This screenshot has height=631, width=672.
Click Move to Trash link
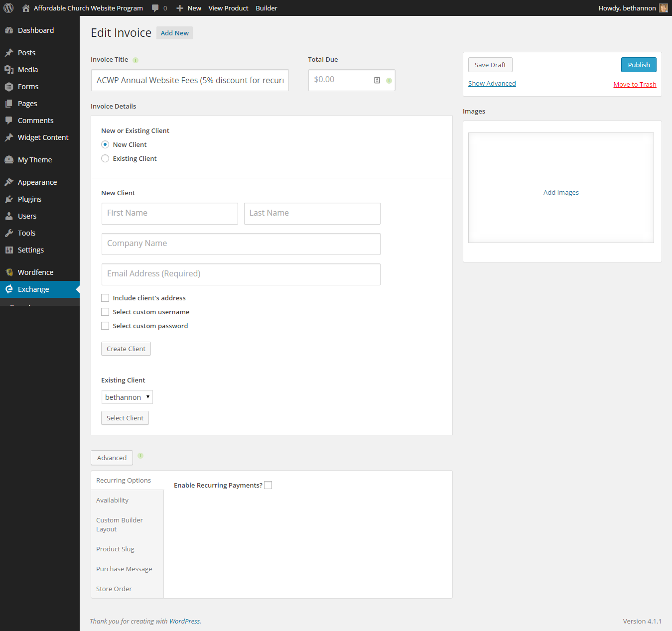tap(635, 84)
